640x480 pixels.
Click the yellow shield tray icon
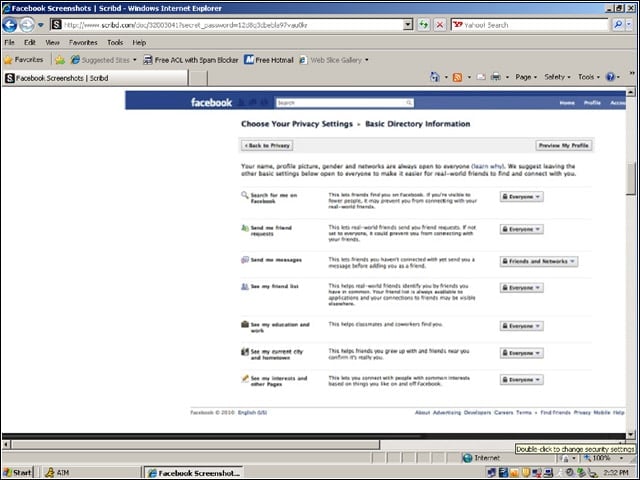pyautogui.click(x=525, y=473)
